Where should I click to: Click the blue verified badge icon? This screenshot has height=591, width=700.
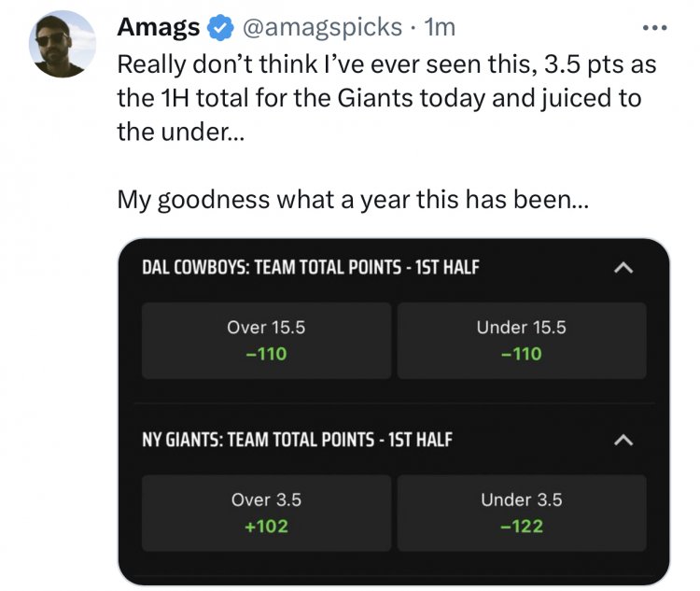220,28
